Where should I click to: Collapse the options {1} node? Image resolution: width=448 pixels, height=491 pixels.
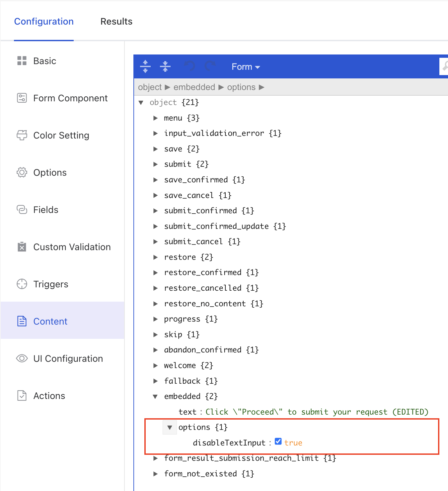170,427
